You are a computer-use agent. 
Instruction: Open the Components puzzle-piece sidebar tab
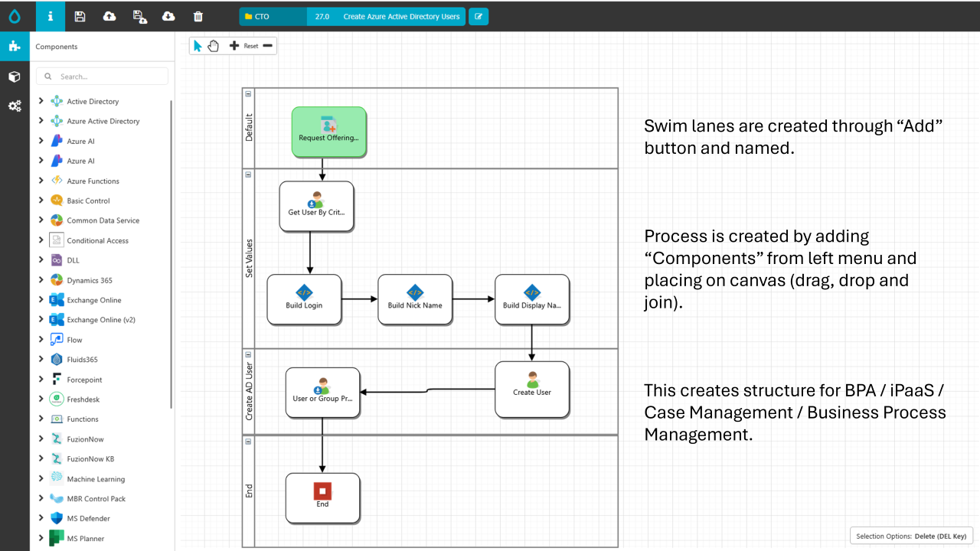[15, 46]
